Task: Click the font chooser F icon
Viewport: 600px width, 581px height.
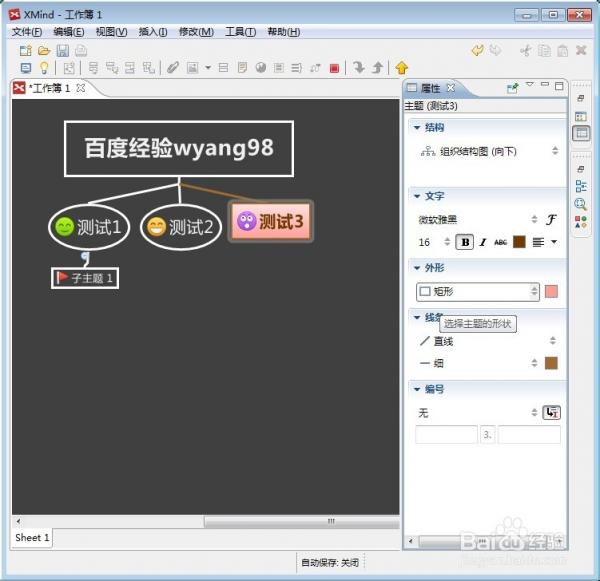Action: click(551, 219)
